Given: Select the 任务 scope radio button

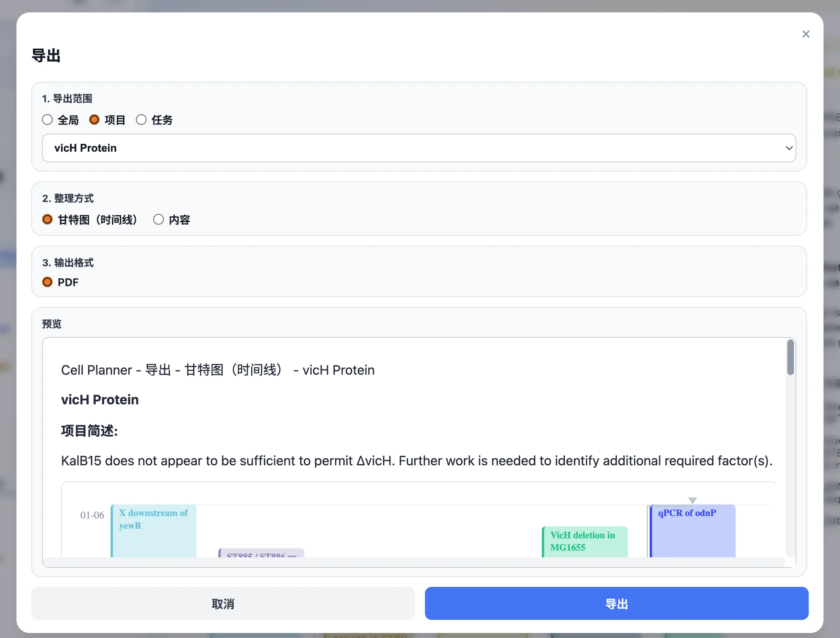Looking at the screenshot, I should [x=142, y=120].
